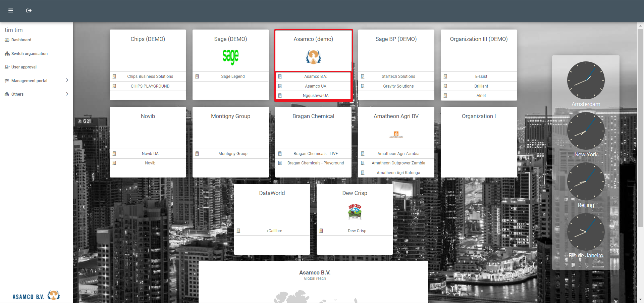Click the building icon beside Dew Crisp
644x303 pixels.
coord(321,231)
